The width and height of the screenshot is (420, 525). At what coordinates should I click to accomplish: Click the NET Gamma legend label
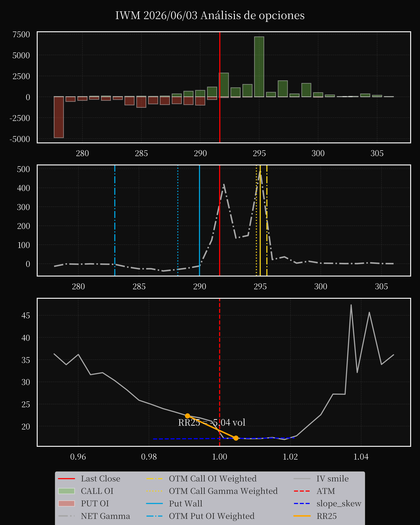coord(105,516)
